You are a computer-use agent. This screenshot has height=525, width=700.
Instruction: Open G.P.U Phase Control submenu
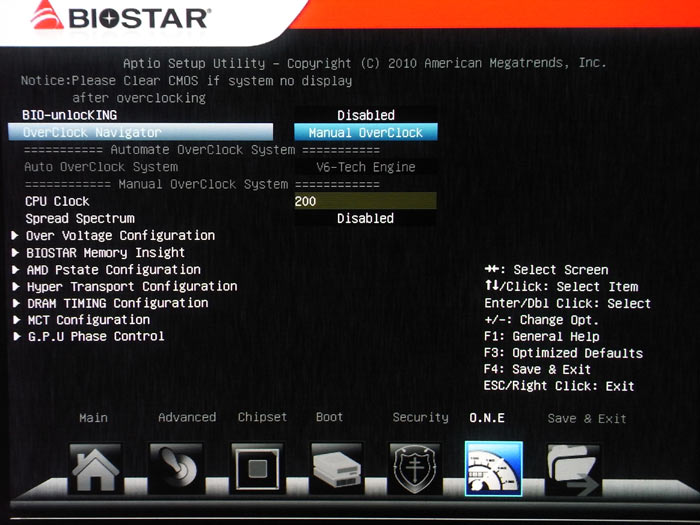coord(96,336)
